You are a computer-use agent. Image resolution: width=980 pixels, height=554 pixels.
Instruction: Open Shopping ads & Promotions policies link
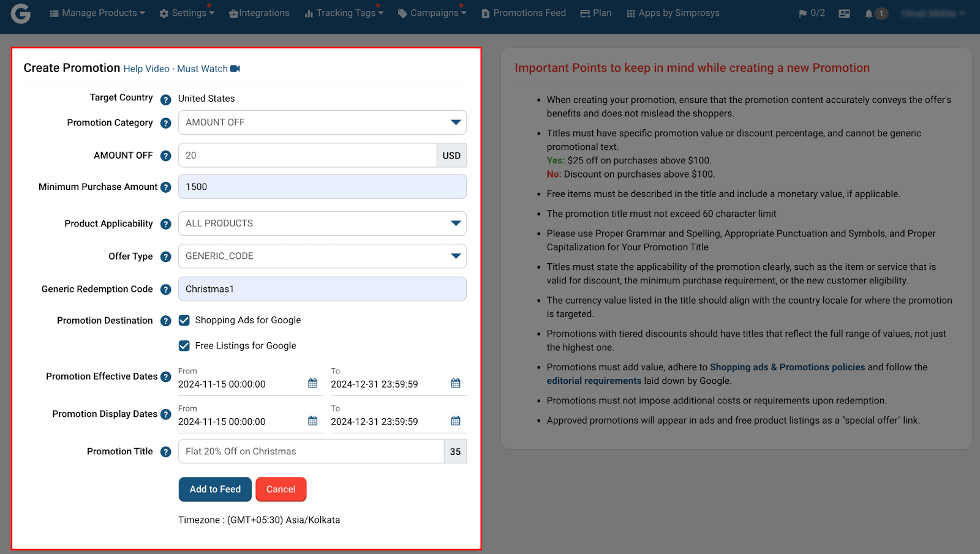787,367
